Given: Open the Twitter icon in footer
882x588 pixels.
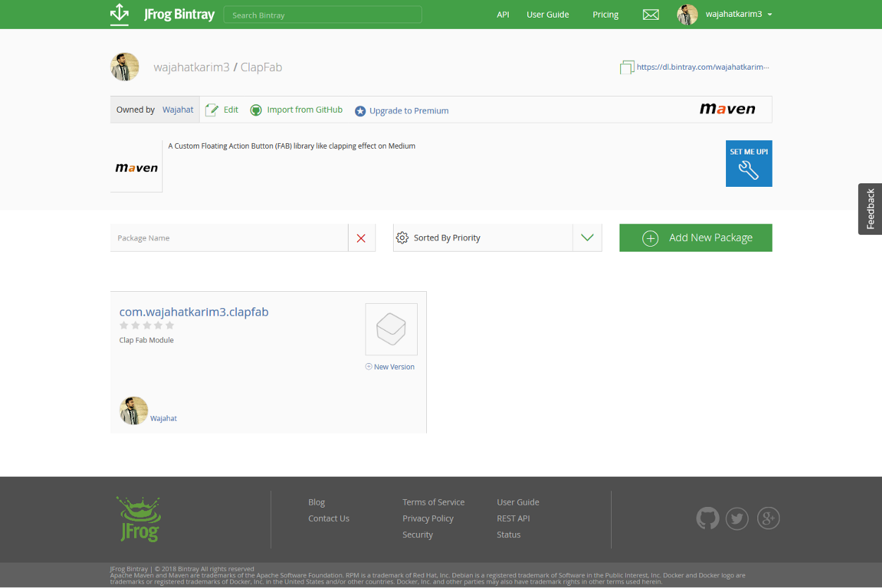Looking at the screenshot, I should [x=737, y=519].
